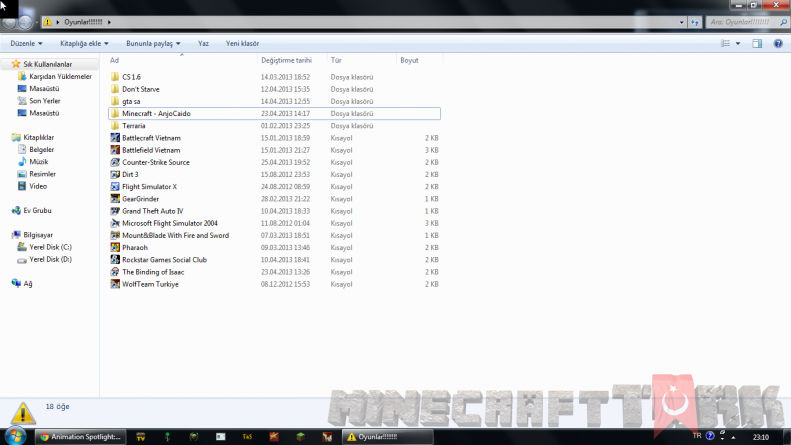Click the refresh button beside address bar
Image resolution: width=791 pixels, height=445 pixels.
[695, 22]
